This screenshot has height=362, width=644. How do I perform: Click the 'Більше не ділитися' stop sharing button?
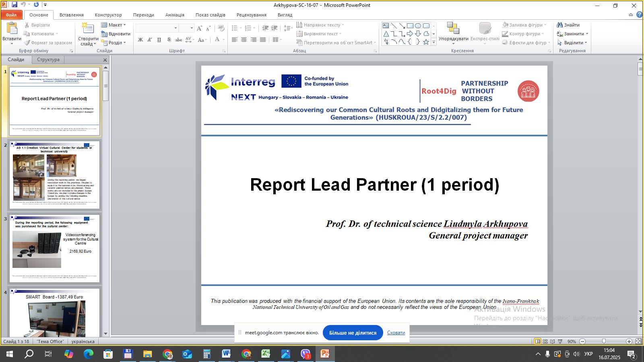coord(353,333)
